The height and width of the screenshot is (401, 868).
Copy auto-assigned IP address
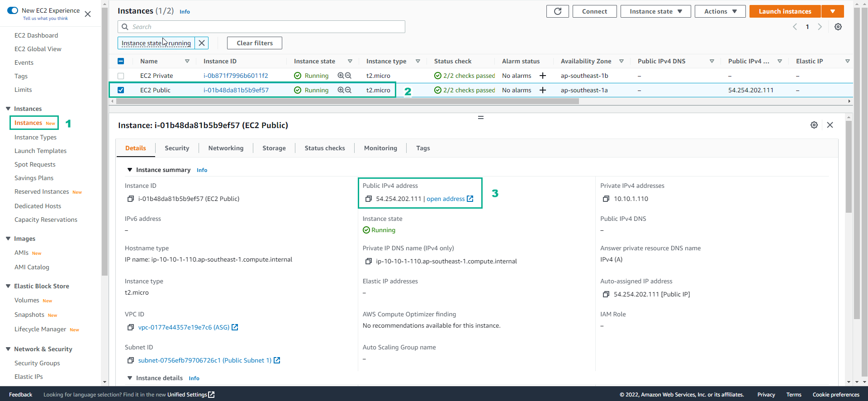[x=606, y=294]
